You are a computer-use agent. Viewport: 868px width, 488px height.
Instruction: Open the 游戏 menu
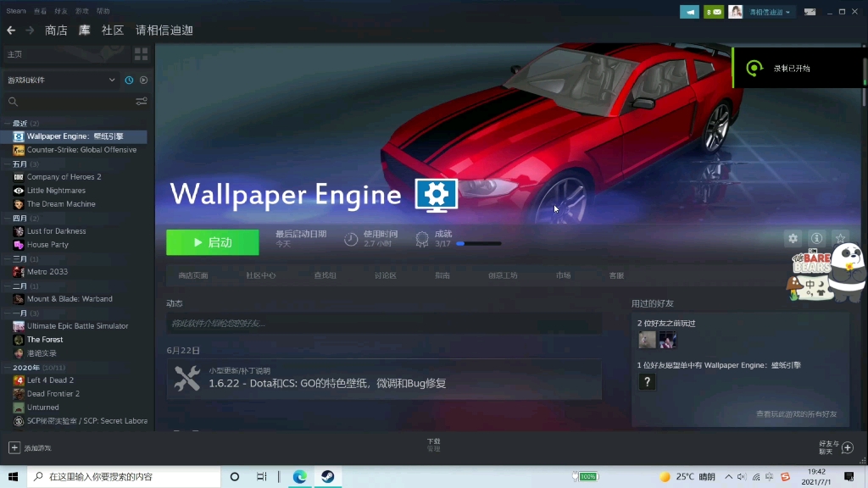click(x=82, y=11)
